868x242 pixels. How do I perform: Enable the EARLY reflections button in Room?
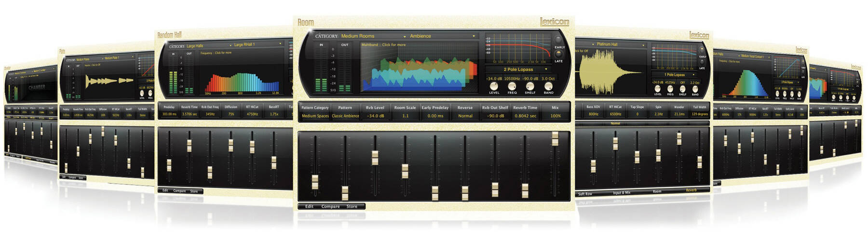[558, 40]
